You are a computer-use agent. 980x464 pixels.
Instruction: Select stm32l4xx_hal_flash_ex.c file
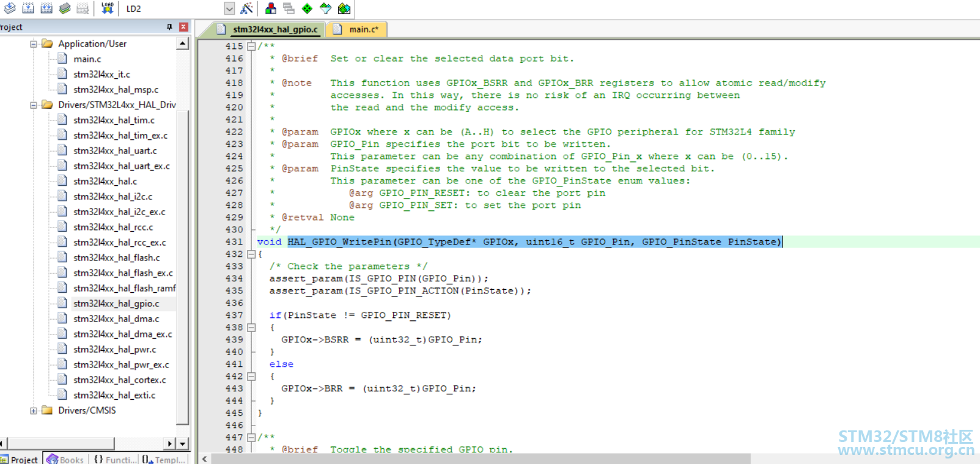123,273
